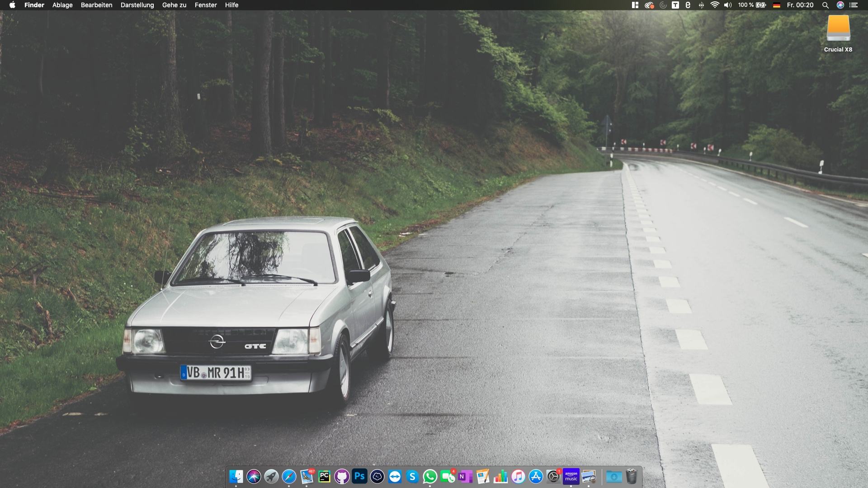
Task: Open the Gehe zu menu
Action: 174,5
